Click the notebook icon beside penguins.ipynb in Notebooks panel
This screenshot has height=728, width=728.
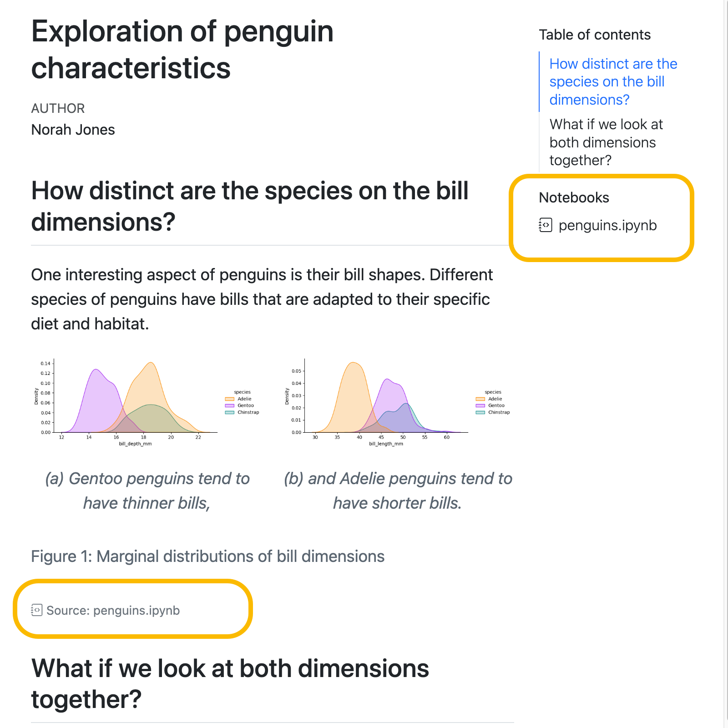(x=545, y=226)
